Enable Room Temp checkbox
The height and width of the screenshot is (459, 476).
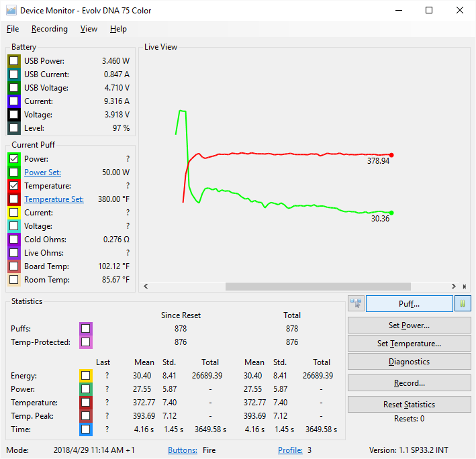coord(13,280)
